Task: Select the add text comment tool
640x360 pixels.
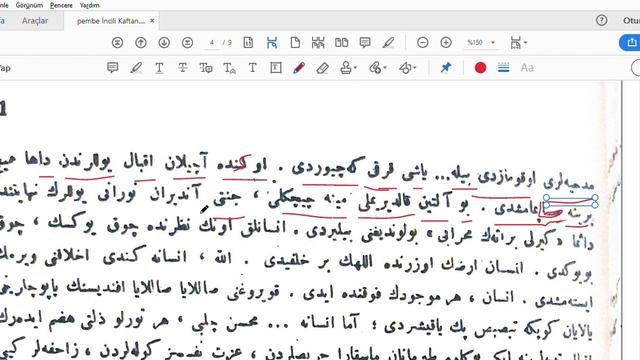Action: coord(253,68)
